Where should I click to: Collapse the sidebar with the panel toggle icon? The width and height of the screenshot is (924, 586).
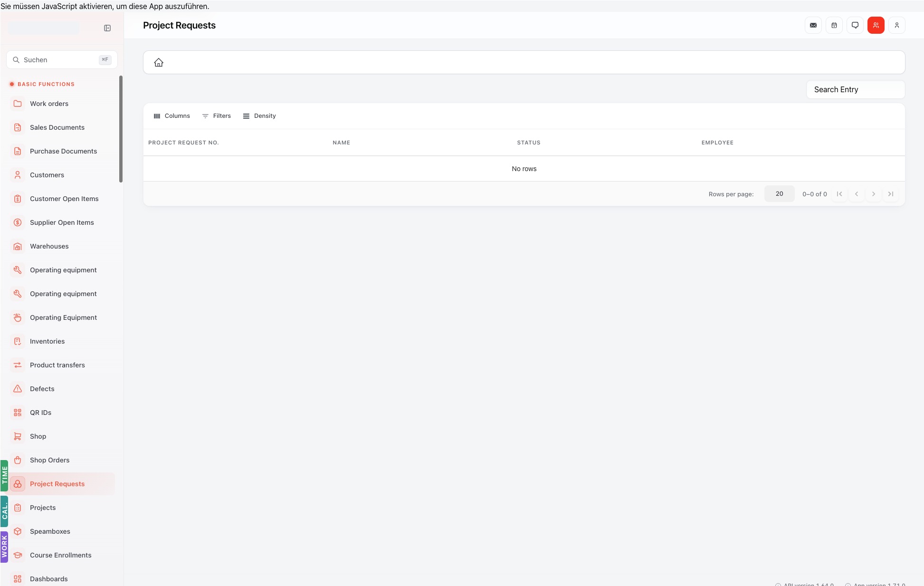point(107,28)
